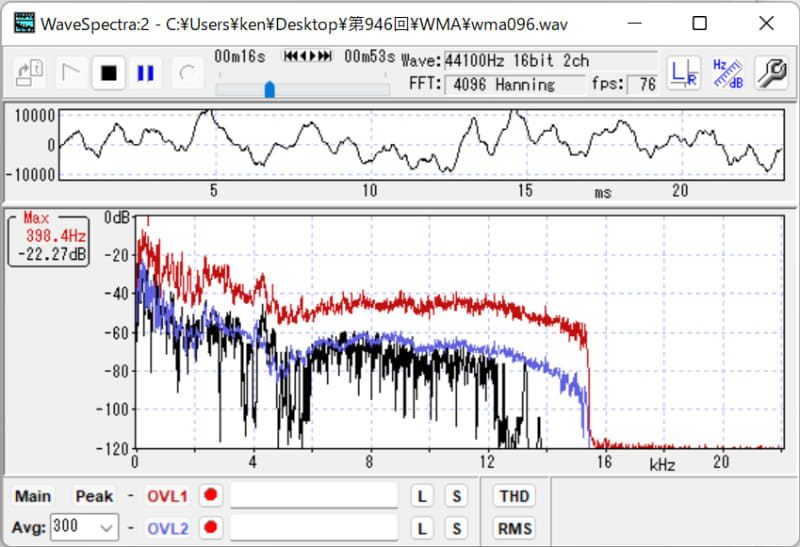The height and width of the screenshot is (547, 800).
Task: Step forward with the single right arrow
Action: coord(313,56)
